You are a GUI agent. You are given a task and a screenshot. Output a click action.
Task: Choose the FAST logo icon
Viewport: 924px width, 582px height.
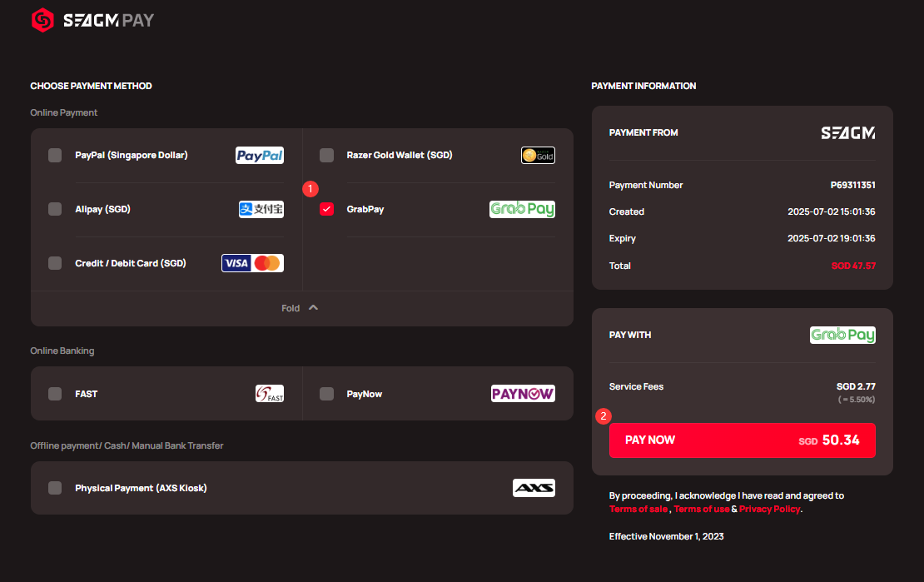[270, 393]
